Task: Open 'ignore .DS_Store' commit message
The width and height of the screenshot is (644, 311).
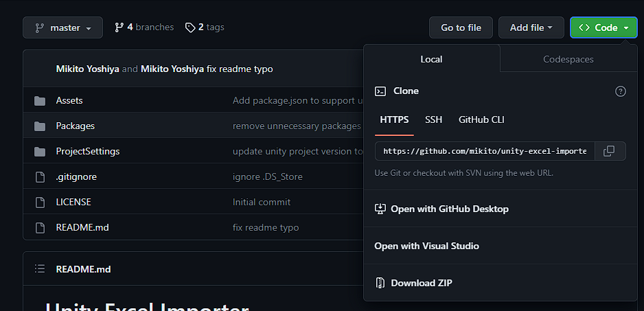Action: click(x=267, y=176)
